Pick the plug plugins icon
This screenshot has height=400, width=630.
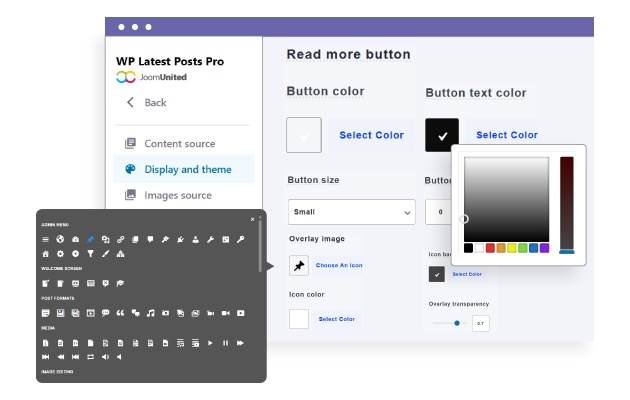(x=180, y=239)
